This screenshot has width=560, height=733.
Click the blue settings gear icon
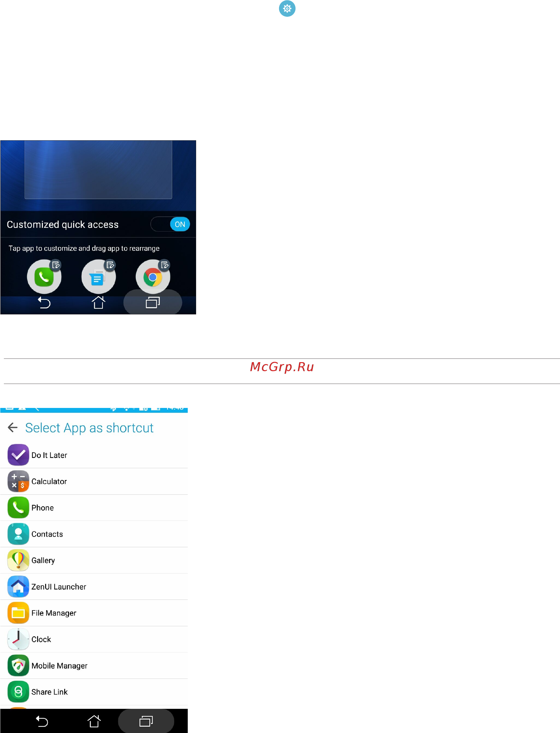(x=287, y=8)
